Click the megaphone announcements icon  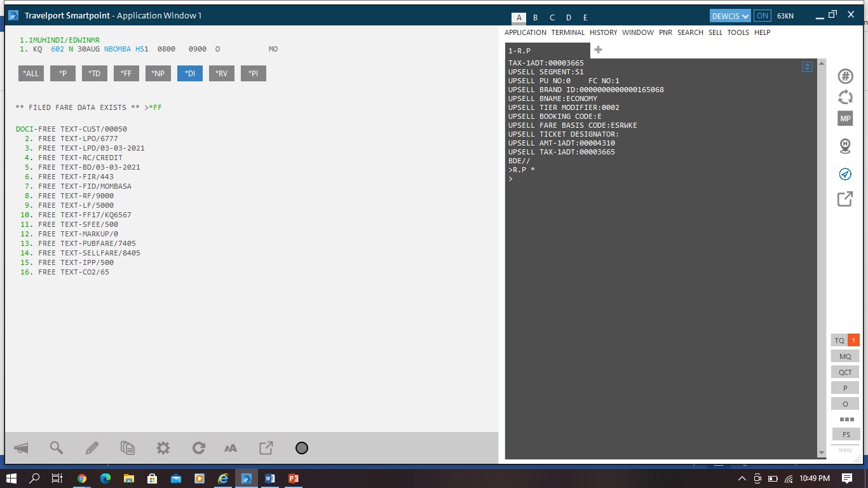tap(21, 448)
